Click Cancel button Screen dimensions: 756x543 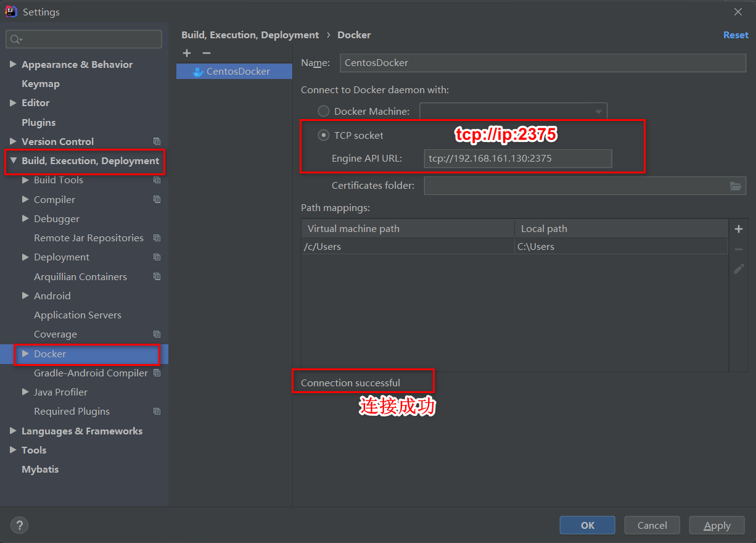pos(652,525)
